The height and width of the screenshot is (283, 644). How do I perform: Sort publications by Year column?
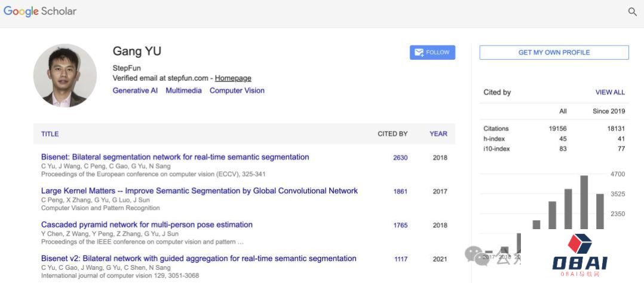[x=438, y=133]
